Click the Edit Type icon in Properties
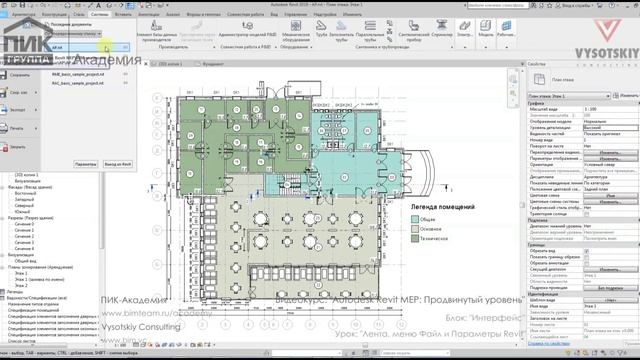640x360 pixels. click(616, 96)
